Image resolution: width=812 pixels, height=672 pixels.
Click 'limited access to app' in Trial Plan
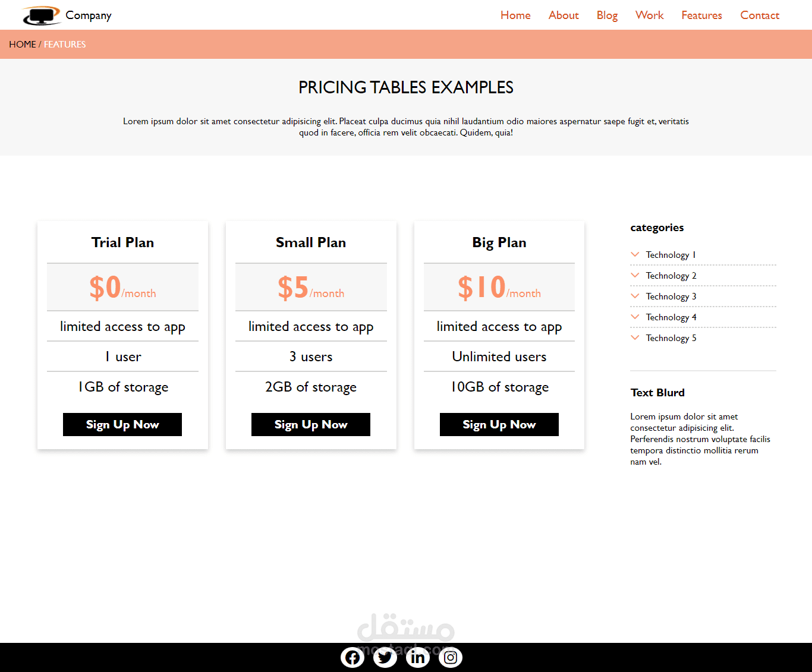[122, 327]
